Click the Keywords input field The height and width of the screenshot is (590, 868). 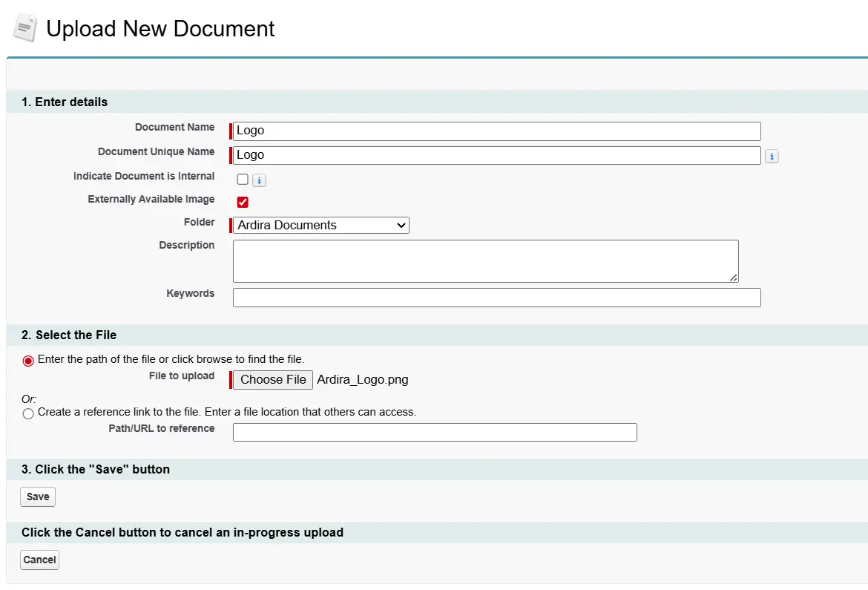click(x=497, y=297)
